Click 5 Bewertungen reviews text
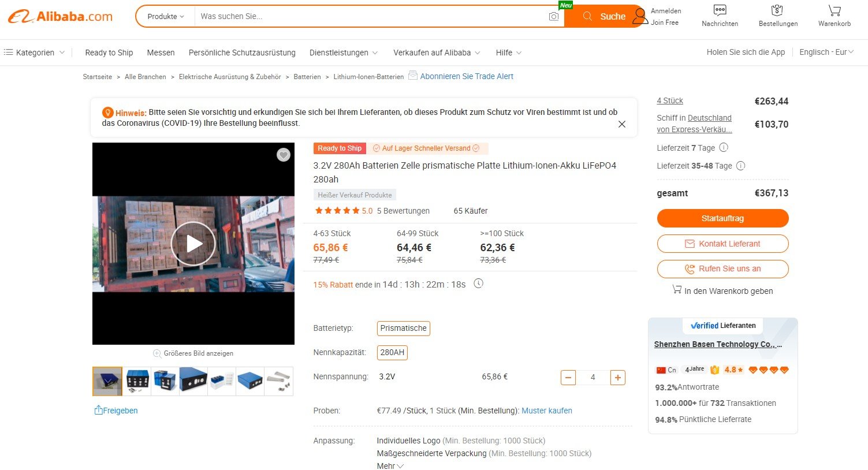Viewport: 868px width, 470px height. 403,211
